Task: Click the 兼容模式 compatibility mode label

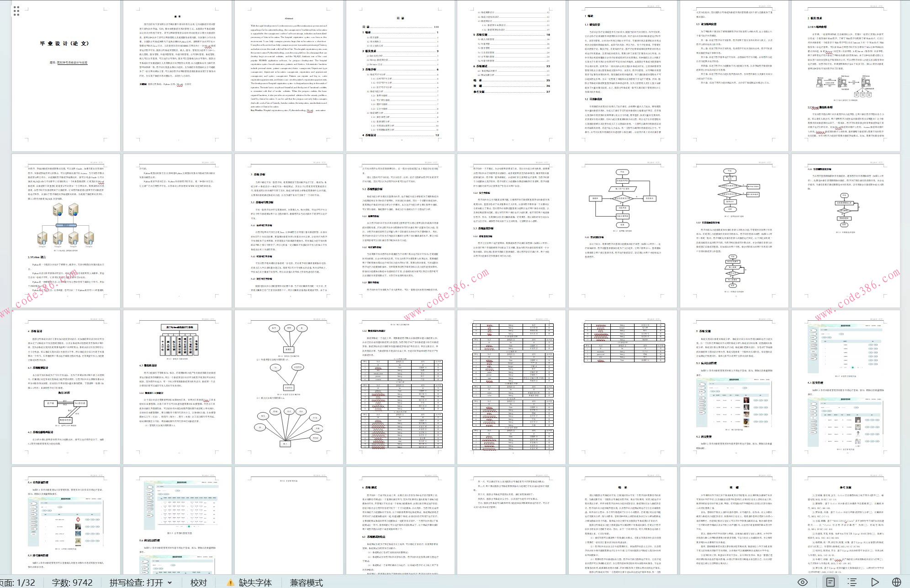Action: point(306,583)
